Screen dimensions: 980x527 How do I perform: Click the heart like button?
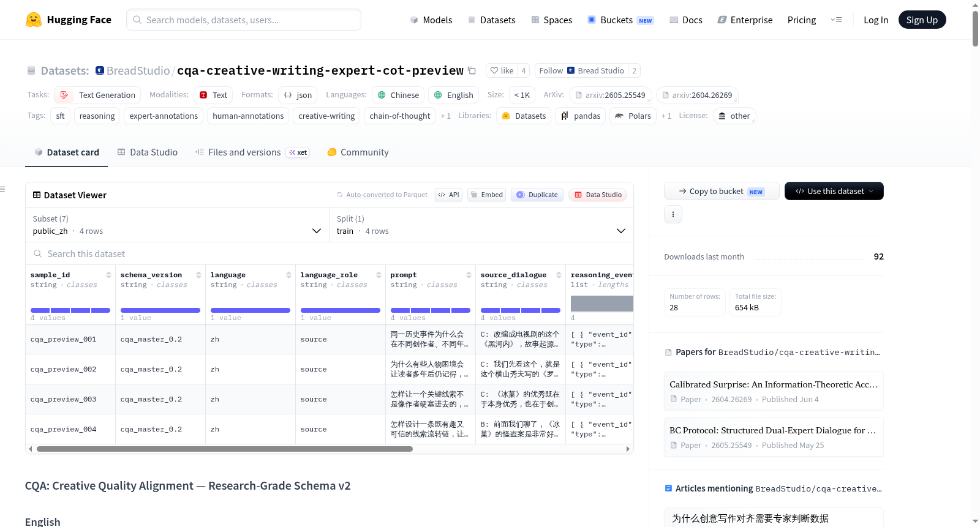coord(502,70)
